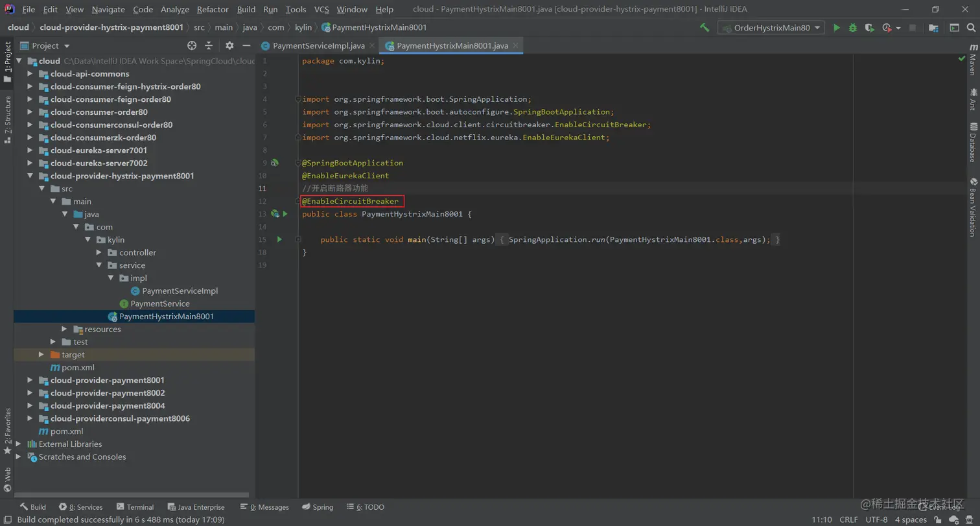Viewport: 980px width, 526px height.
Task: Click Locate/Select Opened File target icon
Action: (x=192, y=45)
